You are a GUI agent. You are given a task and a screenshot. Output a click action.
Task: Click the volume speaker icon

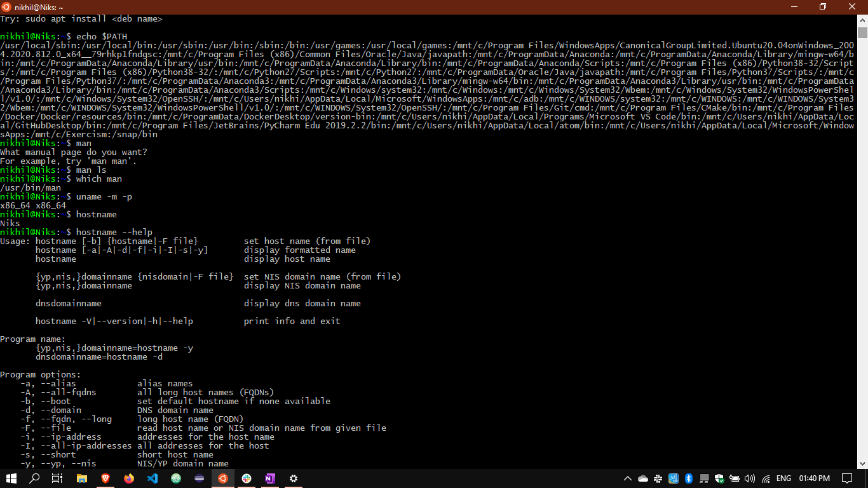coord(750,478)
